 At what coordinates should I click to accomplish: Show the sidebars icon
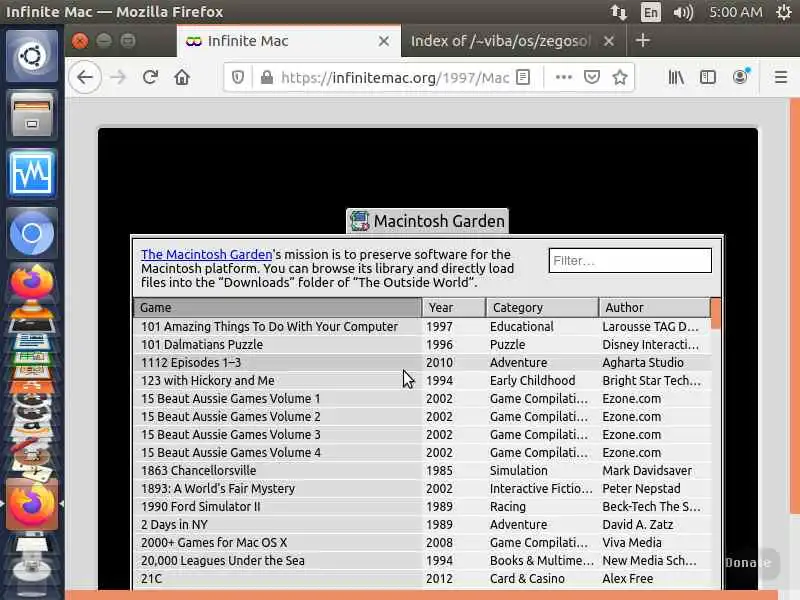coord(708,78)
